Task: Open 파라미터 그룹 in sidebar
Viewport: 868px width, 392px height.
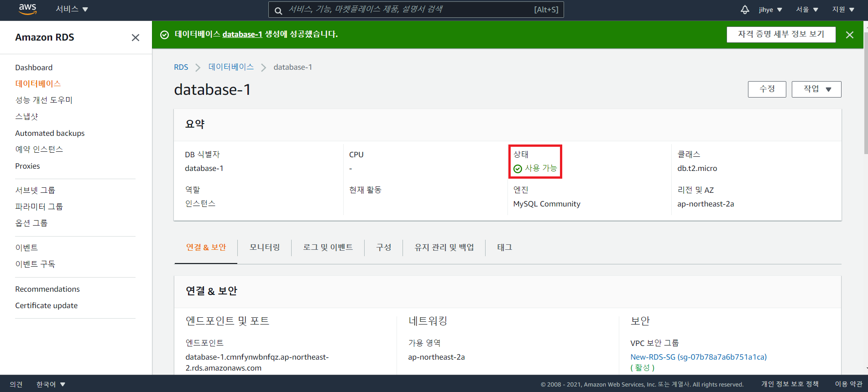Action: point(39,206)
